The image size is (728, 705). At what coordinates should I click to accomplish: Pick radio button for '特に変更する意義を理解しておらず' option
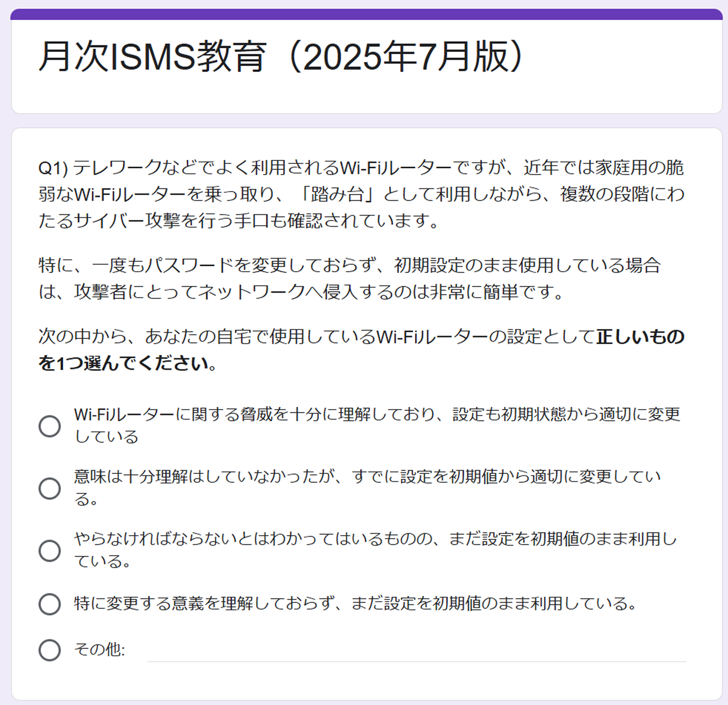[x=50, y=604]
